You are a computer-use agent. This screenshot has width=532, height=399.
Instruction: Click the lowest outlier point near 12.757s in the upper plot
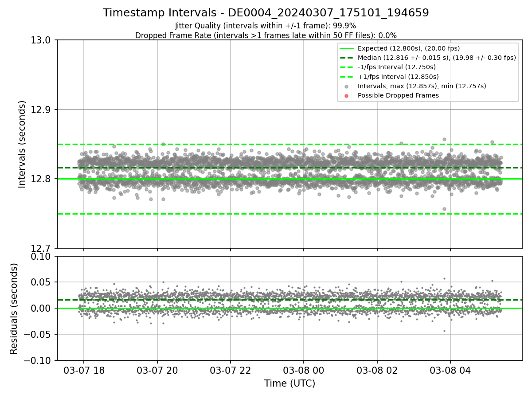pyautogui.click(x=444, y=209)
